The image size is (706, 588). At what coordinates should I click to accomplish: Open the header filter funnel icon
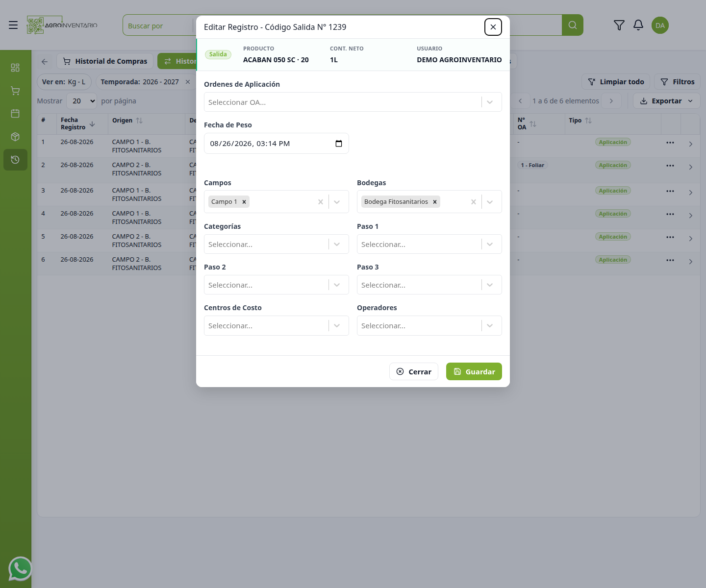[x=619, y=25]
